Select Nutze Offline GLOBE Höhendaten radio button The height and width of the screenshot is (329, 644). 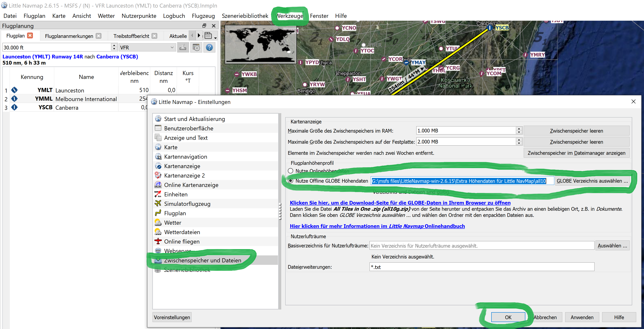[x=290, y=181]
